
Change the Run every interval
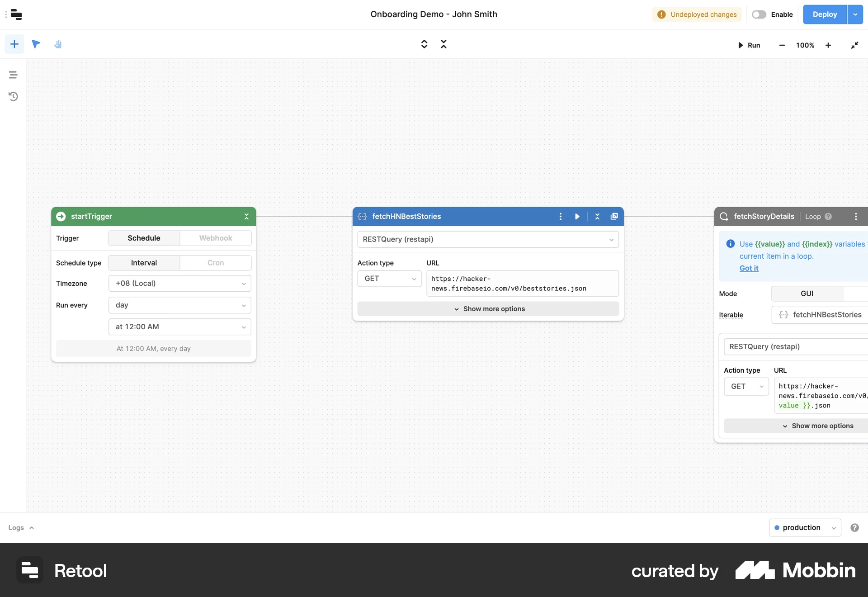[179, 305]
